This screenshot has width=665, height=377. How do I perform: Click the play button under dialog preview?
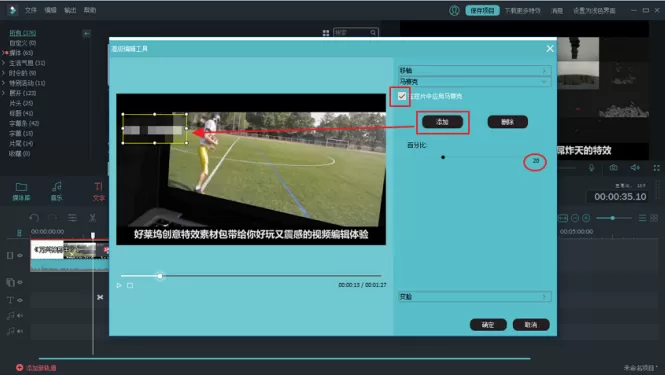[119, 285]
